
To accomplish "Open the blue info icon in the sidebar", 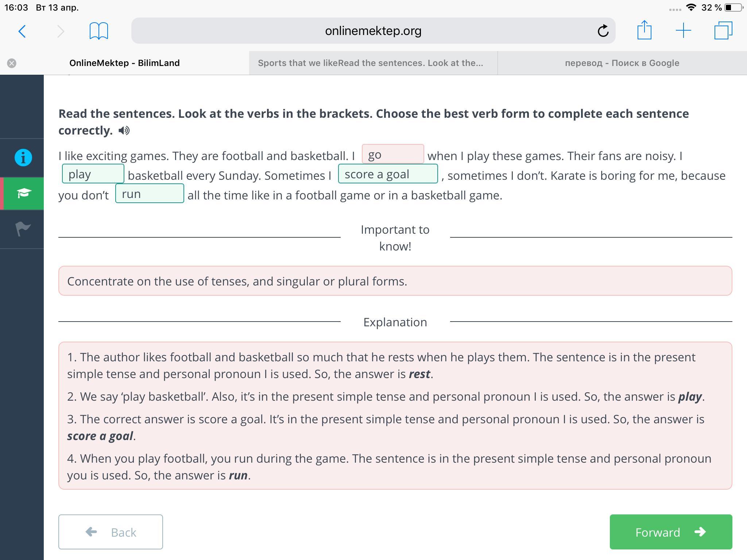I will (x=23, y=157).
